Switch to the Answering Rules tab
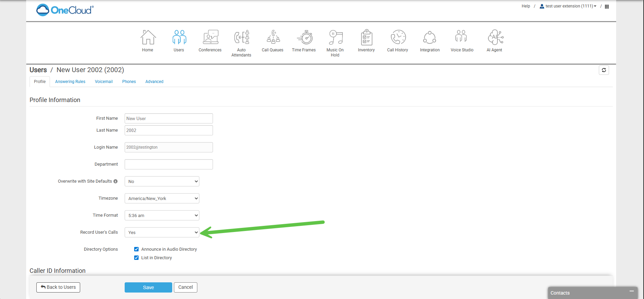Image resolution: width=644 pixels, height=299 pixels. (70, 82)
